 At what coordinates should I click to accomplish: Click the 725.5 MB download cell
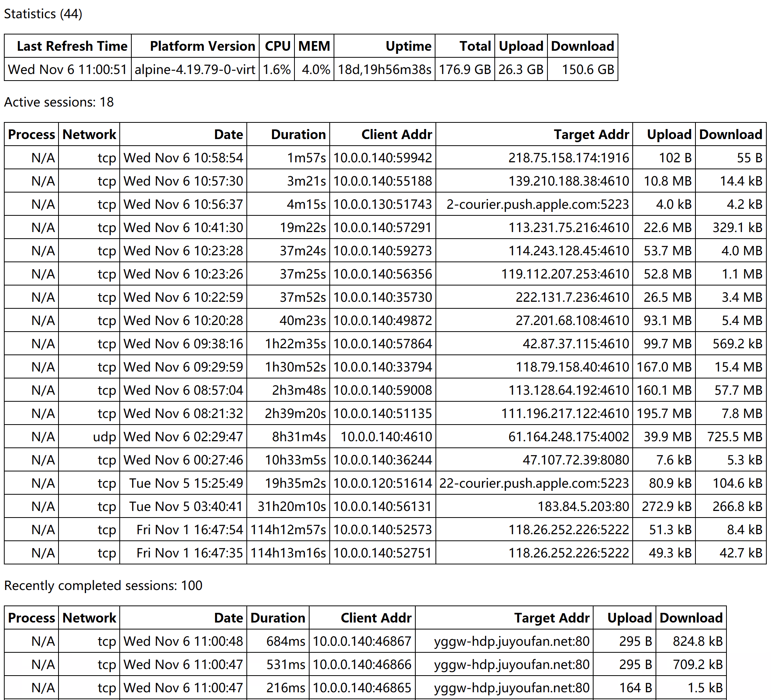(734, 437)
